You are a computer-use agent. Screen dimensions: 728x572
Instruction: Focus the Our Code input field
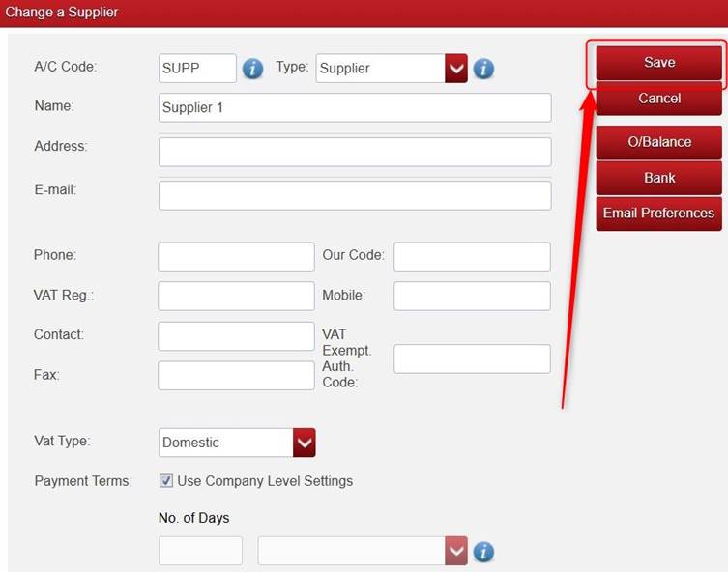coord(472,257)
